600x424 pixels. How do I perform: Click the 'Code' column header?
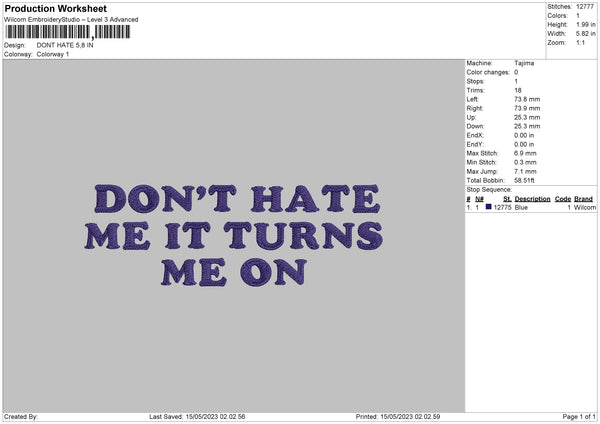562,199
